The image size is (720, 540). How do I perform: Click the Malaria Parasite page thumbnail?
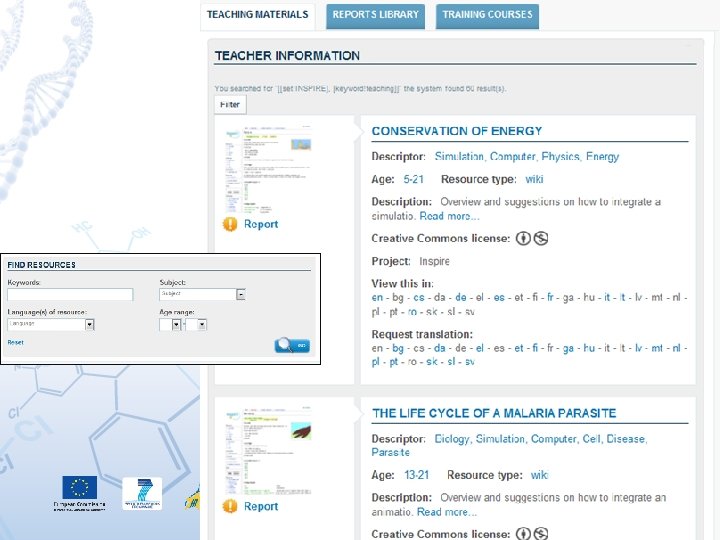click(269, 451)
